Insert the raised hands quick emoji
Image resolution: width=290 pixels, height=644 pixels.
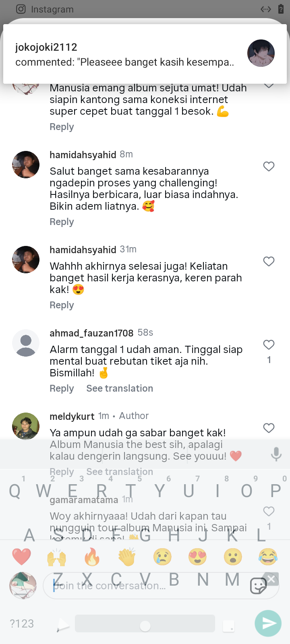point(56,557)
